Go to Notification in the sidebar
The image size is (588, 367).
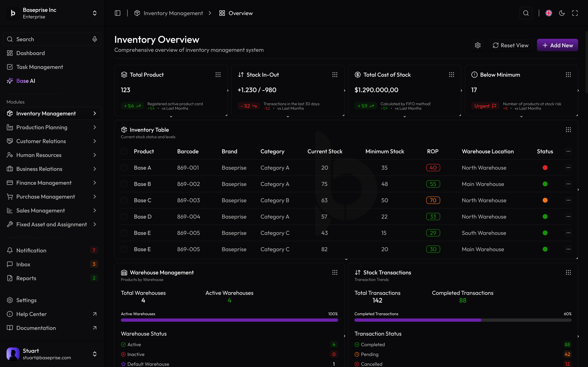coord(31,250)
